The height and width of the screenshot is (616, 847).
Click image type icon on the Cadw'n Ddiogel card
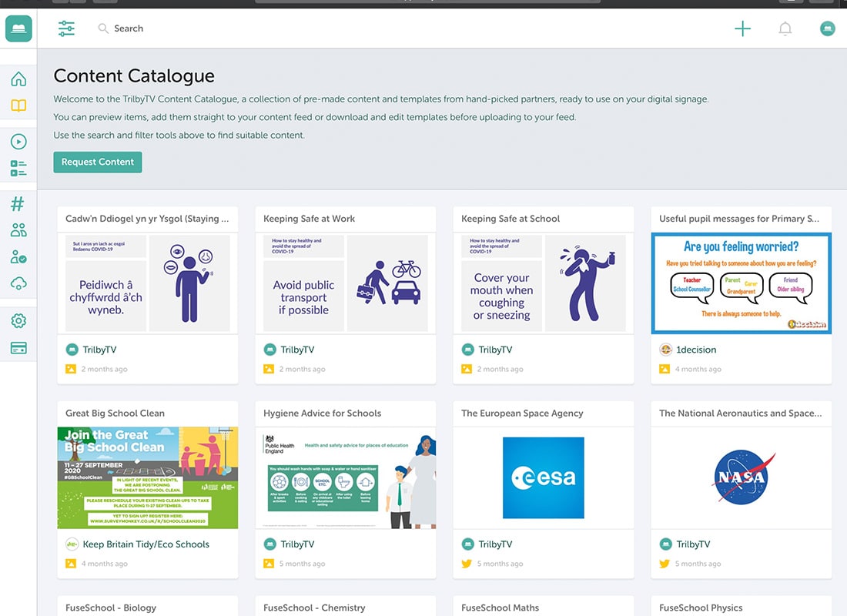71,369
